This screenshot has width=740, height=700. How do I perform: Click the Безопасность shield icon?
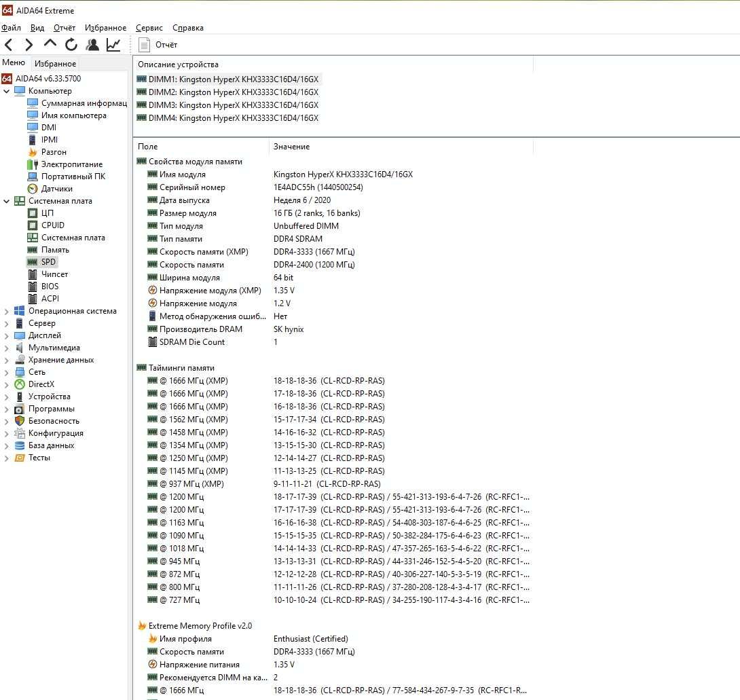pyautogui.click(x=20, y=421)
